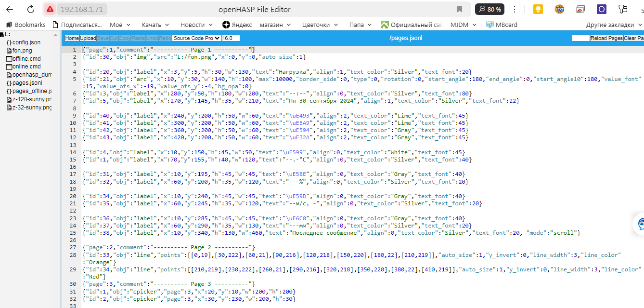
Task: Expand the Качать bookmarks folder
Action: (x=155, y=25)
